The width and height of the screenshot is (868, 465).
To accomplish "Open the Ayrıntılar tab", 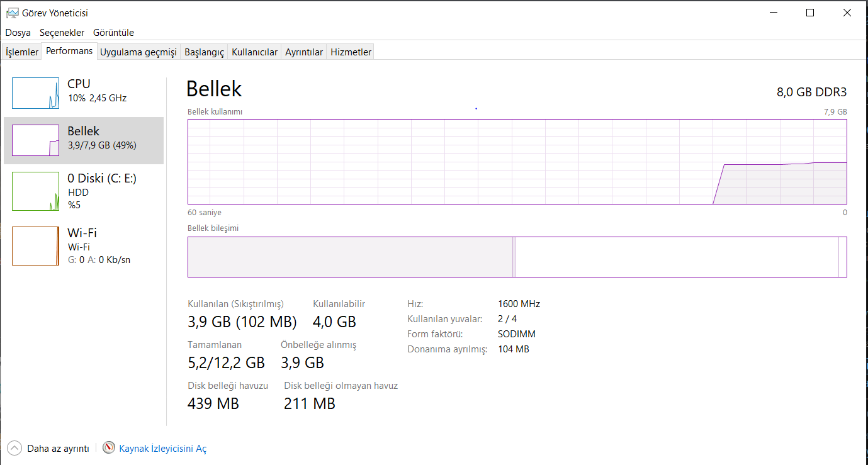I will (304, 52).
